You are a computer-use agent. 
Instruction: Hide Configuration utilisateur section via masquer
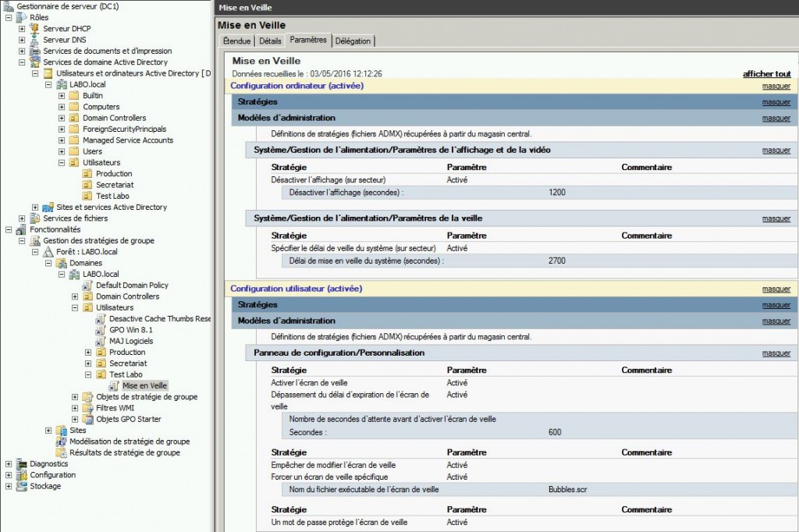pyautogui.click(x=776, y=289)
